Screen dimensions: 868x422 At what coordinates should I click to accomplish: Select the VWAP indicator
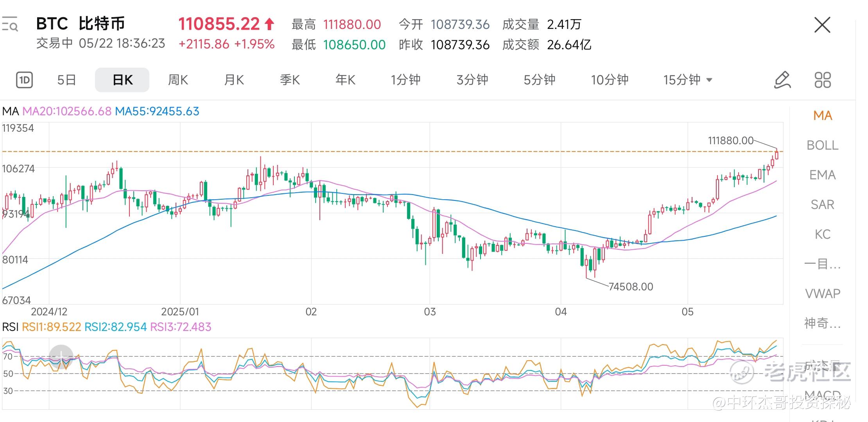click(x=822, y=294)
